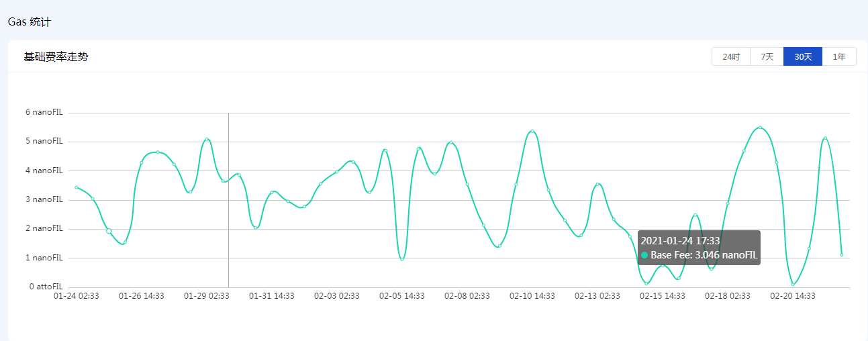Click the first data point of the line

point(77,187)
